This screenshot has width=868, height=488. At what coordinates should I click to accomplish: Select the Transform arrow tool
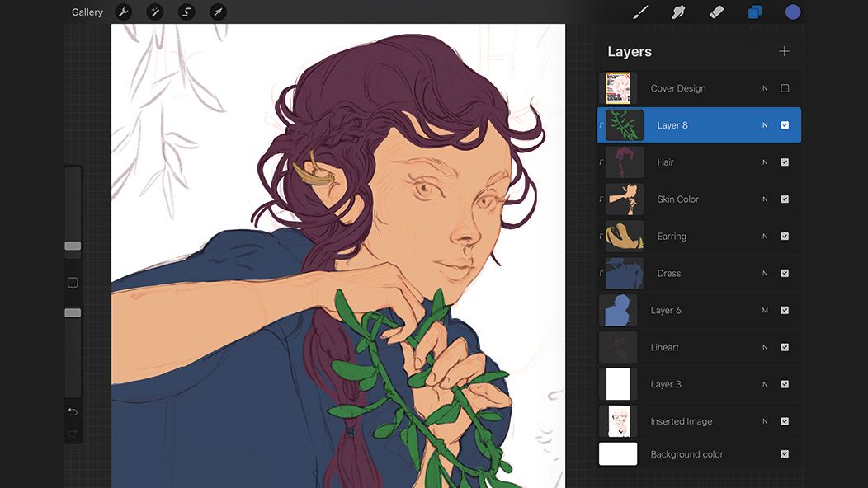(217, 12)
